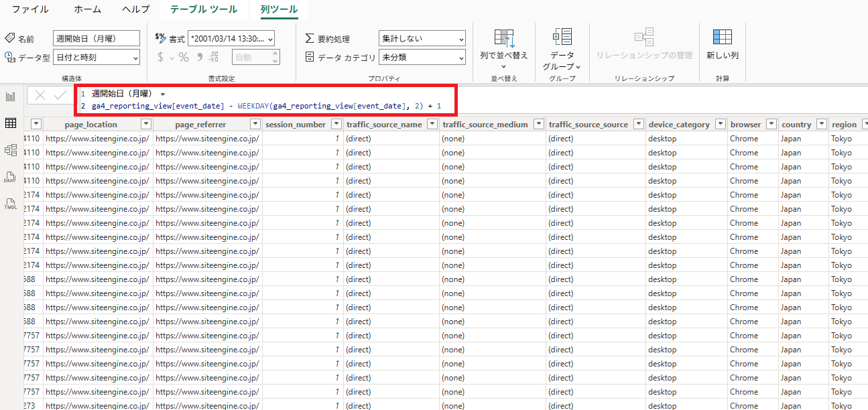
Task: Open the page_location column filter dropdown
Action: click(145, 125)
